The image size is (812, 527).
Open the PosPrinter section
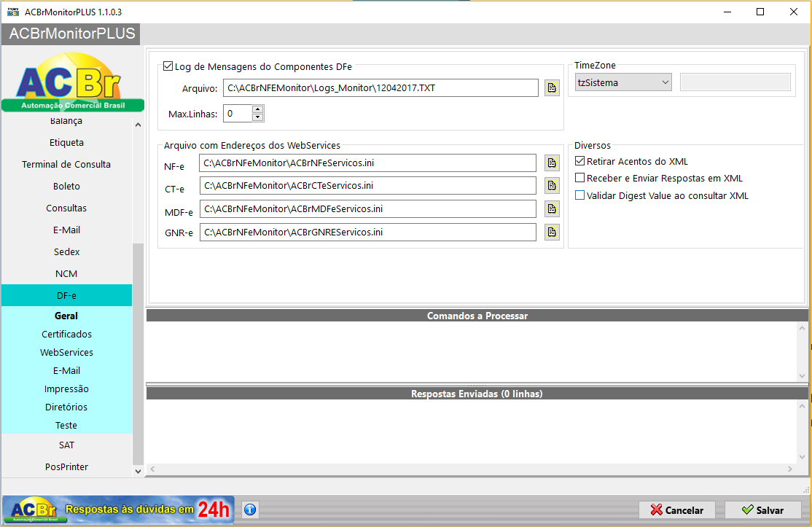66,467
